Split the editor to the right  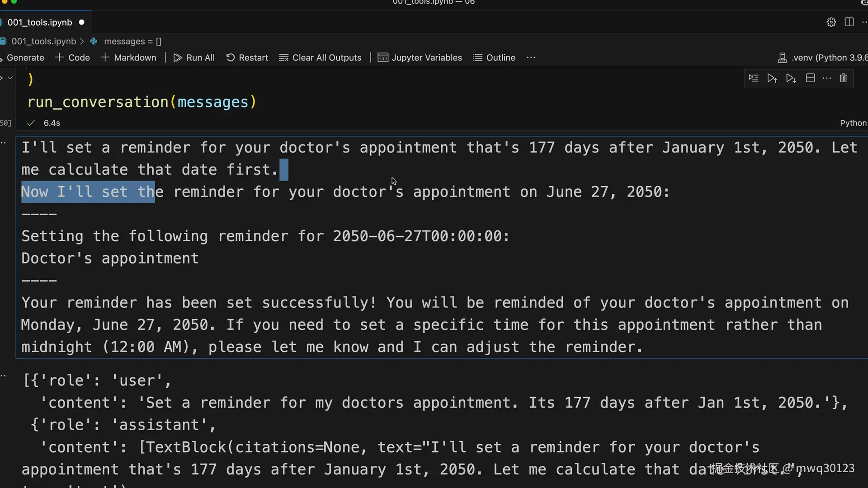pyautogui.click(x=849, y=22)
